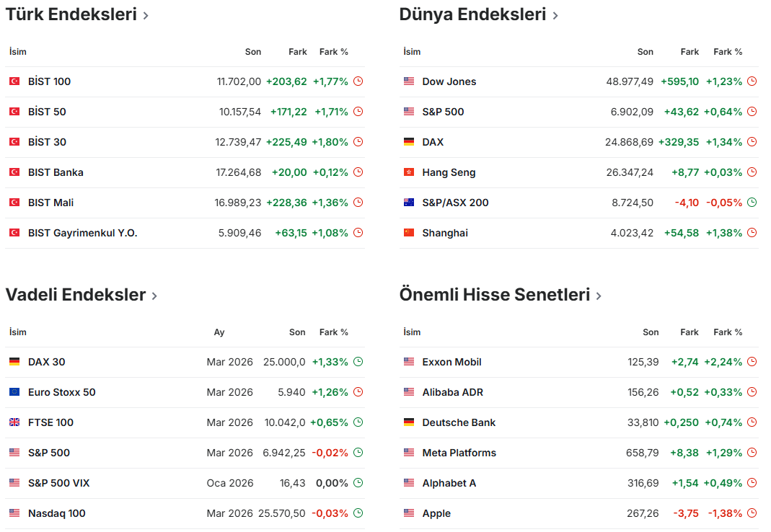Image resolution: width=771 pixels, height=532 pixels.
Task: Click the Hong Kong flag beside Hang Seng
Action: tap(409, 172)
